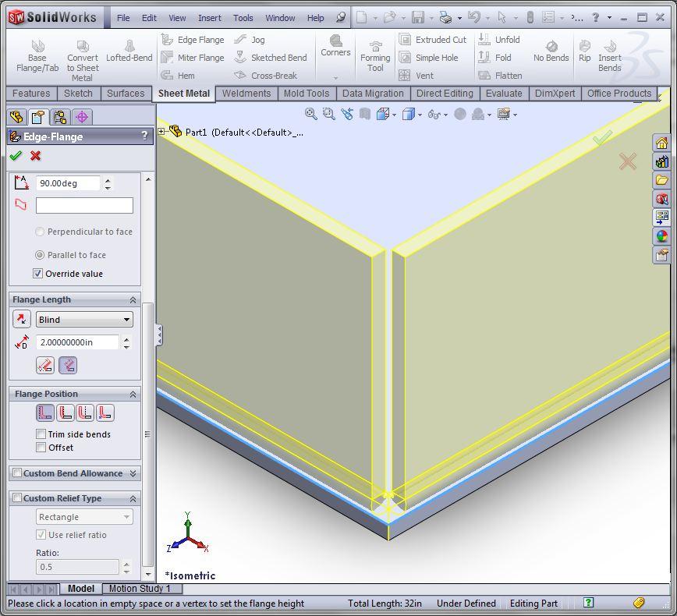Expand the Custom Bend Allowance section
This screenshot has width=677, height=616.
(x=133, y=473)
